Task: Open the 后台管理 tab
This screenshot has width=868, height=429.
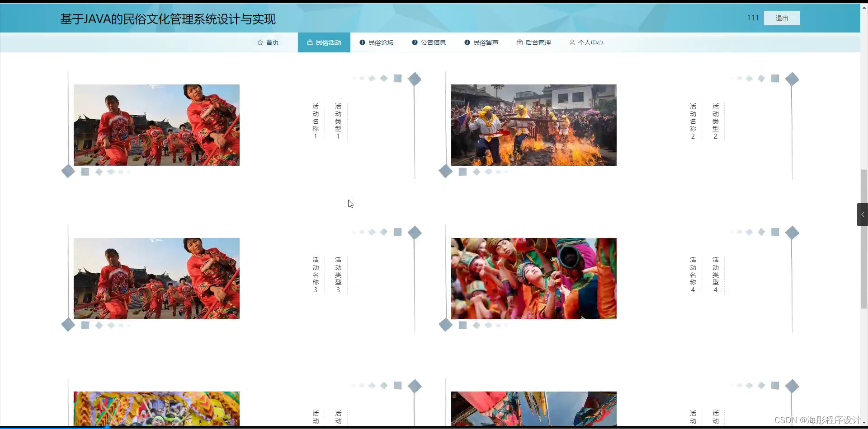Action: [534, 42]
